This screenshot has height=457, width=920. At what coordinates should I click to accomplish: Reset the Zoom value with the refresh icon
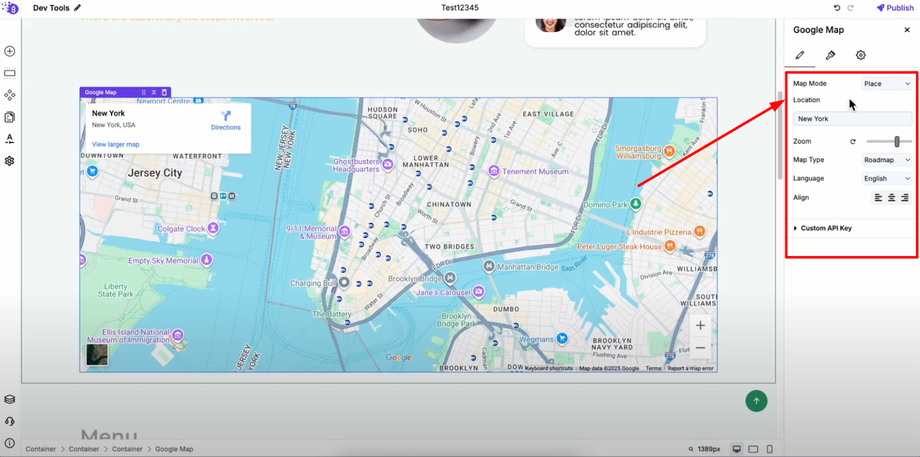point(853,141)
